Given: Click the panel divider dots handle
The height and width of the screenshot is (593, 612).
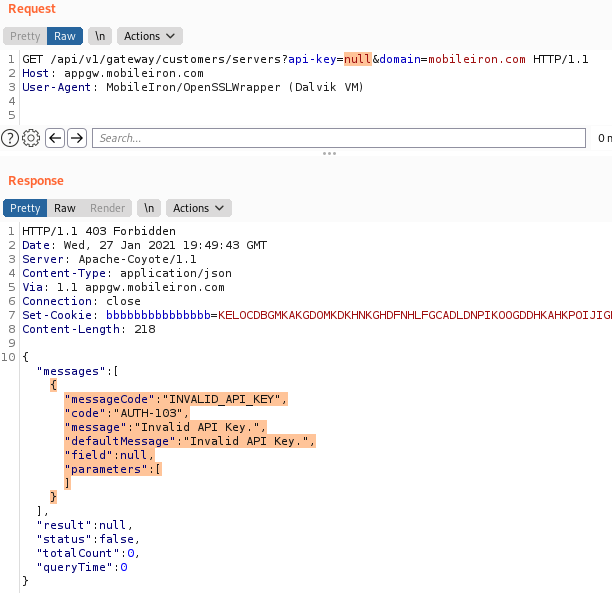Looking at the screenshot, I should click(x=328, y=154).
